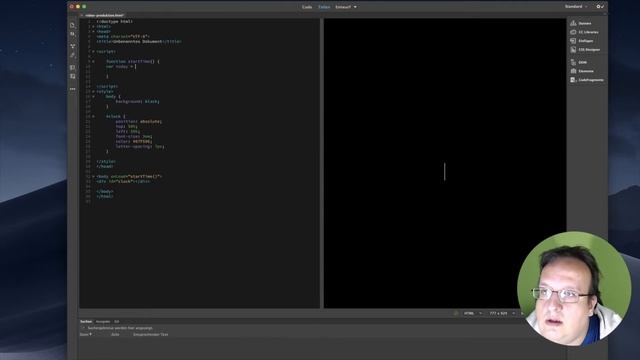The image size is (640, 360).
Task: Click the 'Suchergebnisse werden hier angezeigt' message
Action: coord(120,328)
